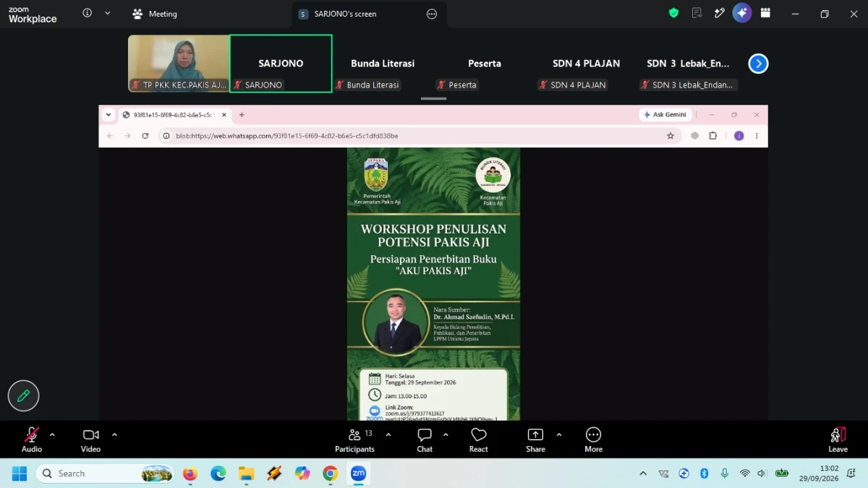The height and width of the screenshot is (488, 868).
Task: Select the SARJONO participant tile
Action: (281, 64)
